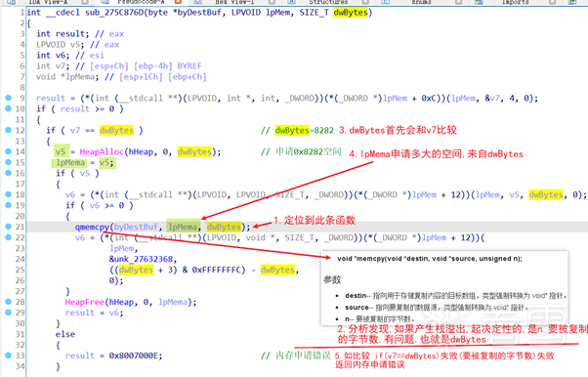
Task: Toggle breakpoint dot on line 29
Action: tap(8, 313)
